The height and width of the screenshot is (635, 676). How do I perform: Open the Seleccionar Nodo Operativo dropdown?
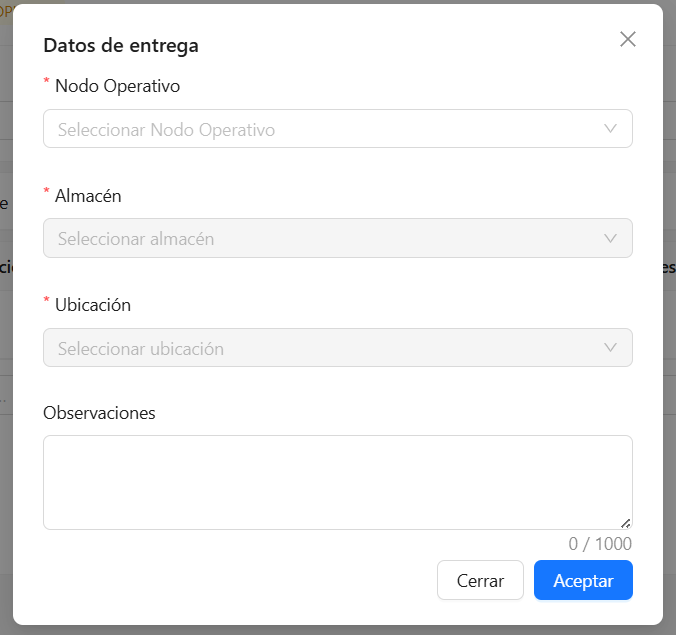pos(338,129)
